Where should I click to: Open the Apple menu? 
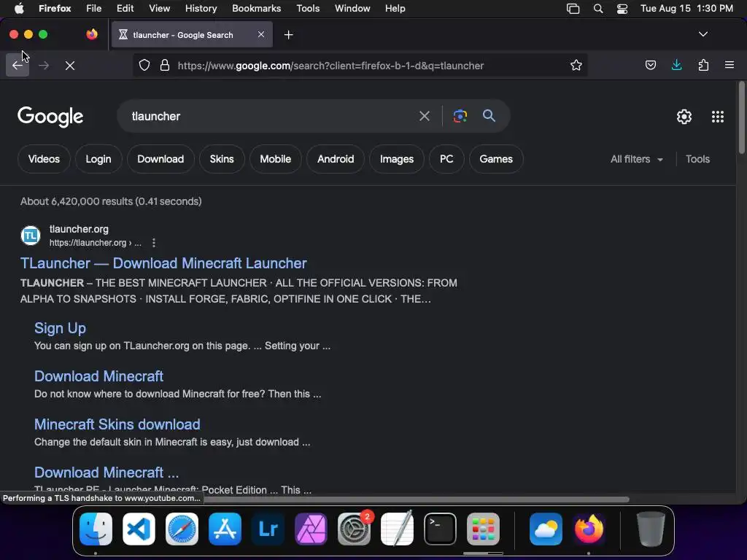tap(19, 9)
